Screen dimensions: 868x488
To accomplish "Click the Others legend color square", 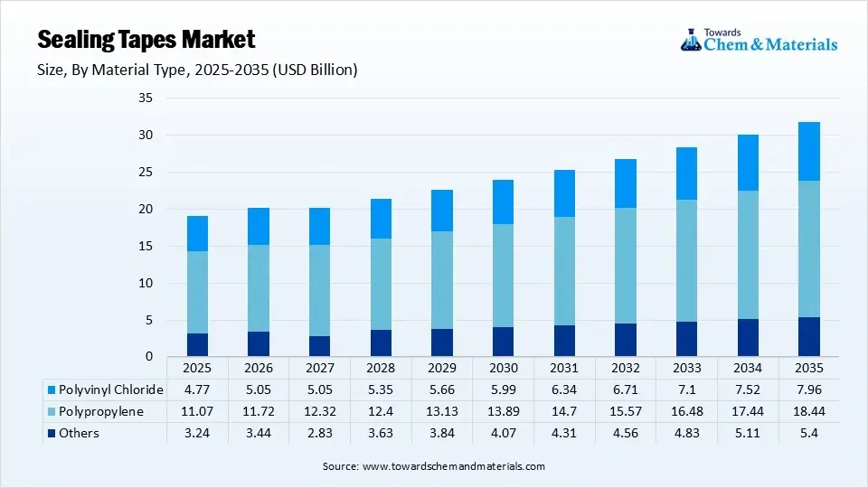I will click(x=52, y=433).
